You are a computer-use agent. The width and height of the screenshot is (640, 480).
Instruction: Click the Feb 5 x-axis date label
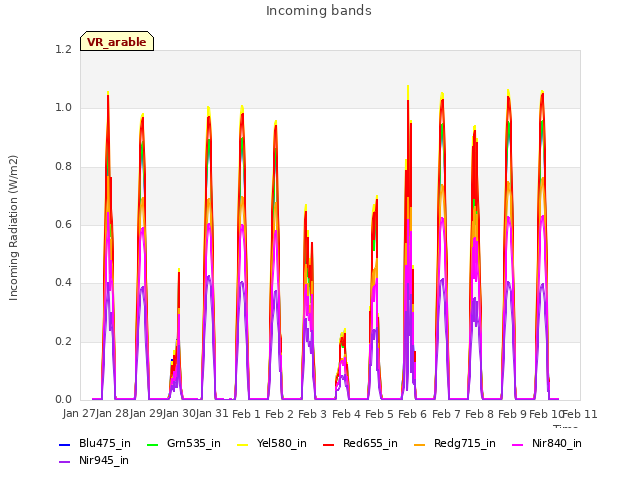click(379, 414)
